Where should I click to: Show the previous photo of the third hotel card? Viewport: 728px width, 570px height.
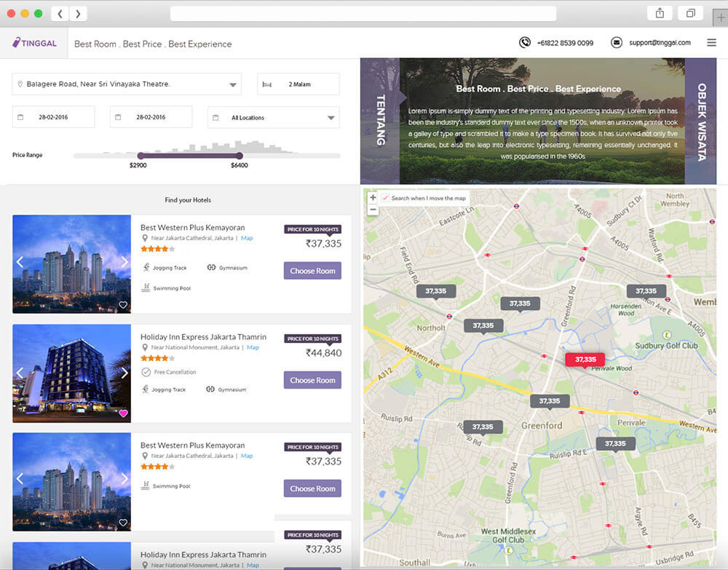coord(20,478)
